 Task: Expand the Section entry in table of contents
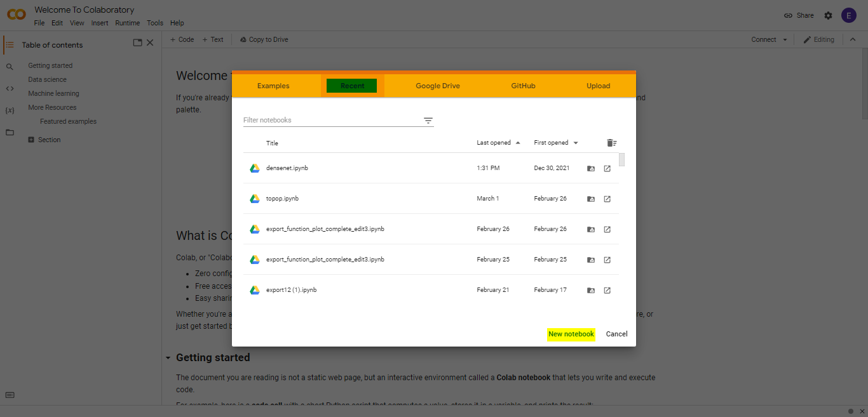tap(30, 139)
